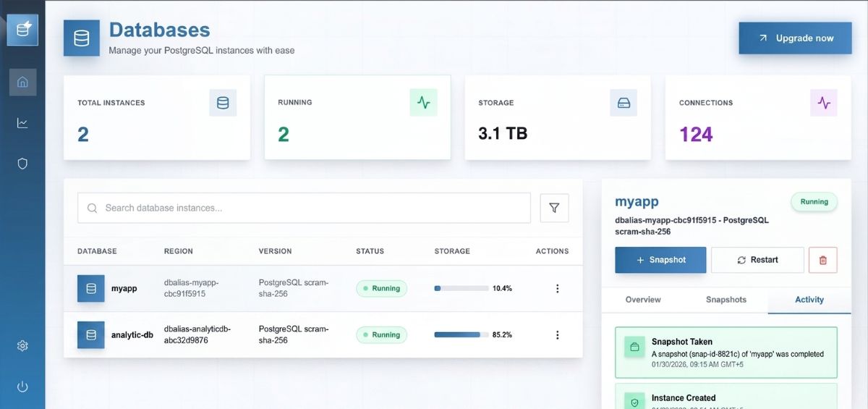Click the Snapshot Taken activity title
The image size is (868, 409).
pyautogui.click(x=682, y=342)
